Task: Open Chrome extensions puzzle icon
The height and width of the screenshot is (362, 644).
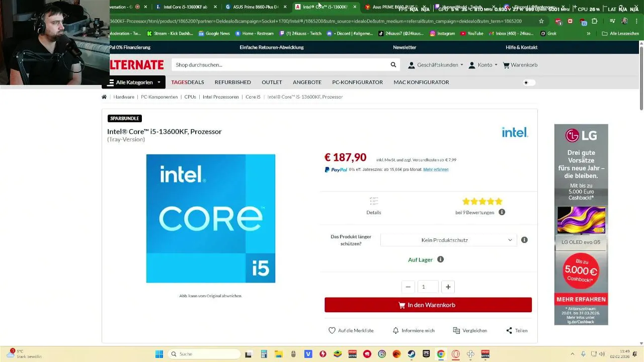Action: pyautogui.click(x=595, y=21)
